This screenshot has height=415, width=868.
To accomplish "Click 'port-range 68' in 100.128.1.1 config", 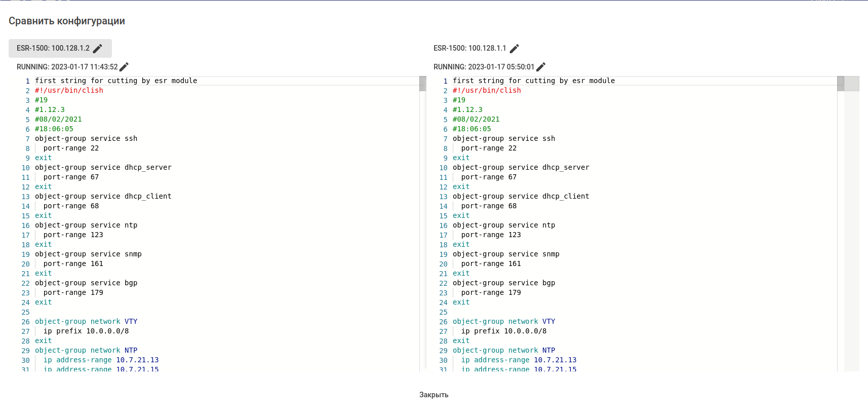I will coord(489,206).
